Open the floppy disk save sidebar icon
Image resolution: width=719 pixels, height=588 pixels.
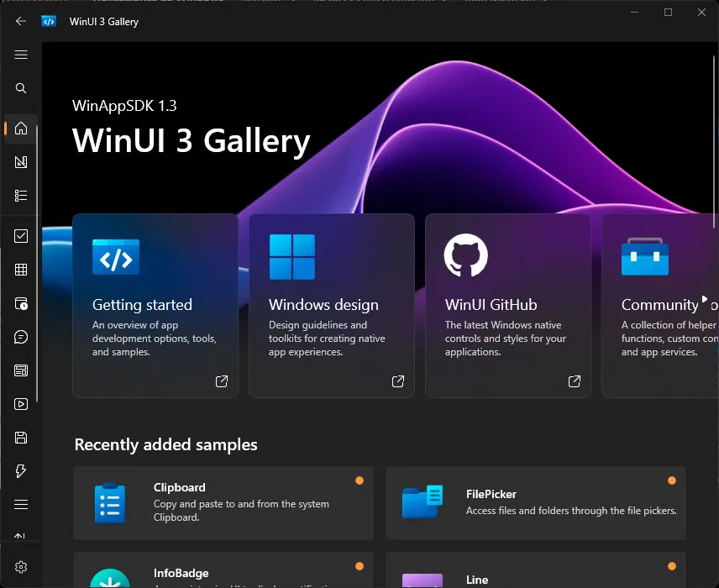coord(21,438)
